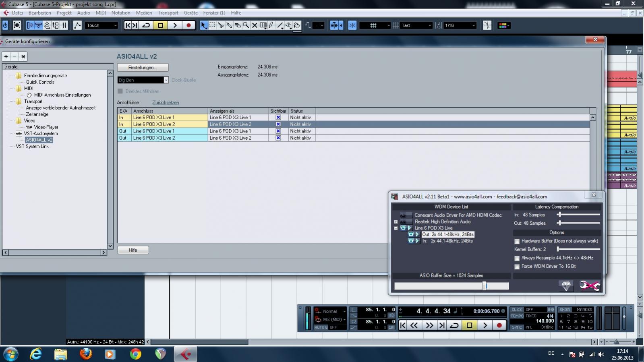Select the Object Selection arrow tool
The height and width of the screenshot is (362, 644).
coord(204,25)
